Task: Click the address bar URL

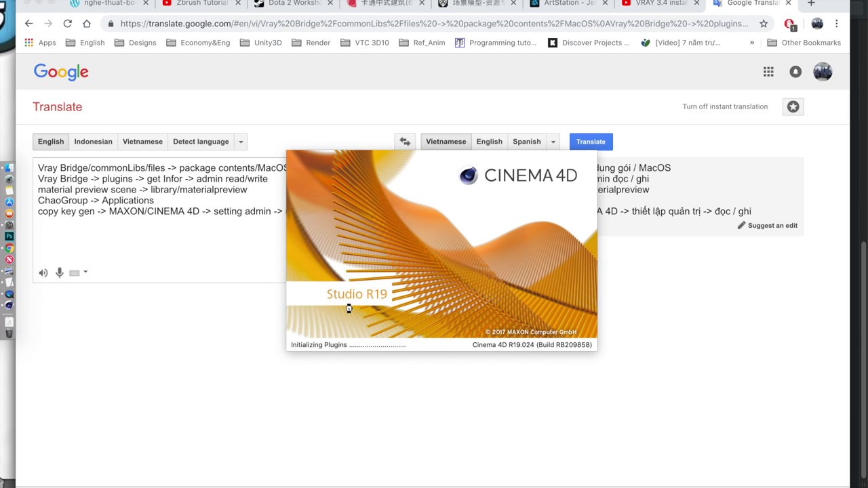Action: 434,24
